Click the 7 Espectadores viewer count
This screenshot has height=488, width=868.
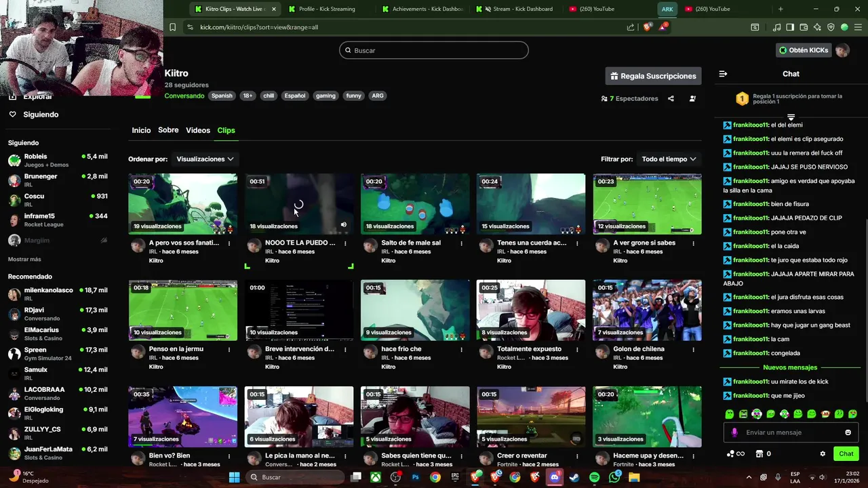tap(630, 98)
